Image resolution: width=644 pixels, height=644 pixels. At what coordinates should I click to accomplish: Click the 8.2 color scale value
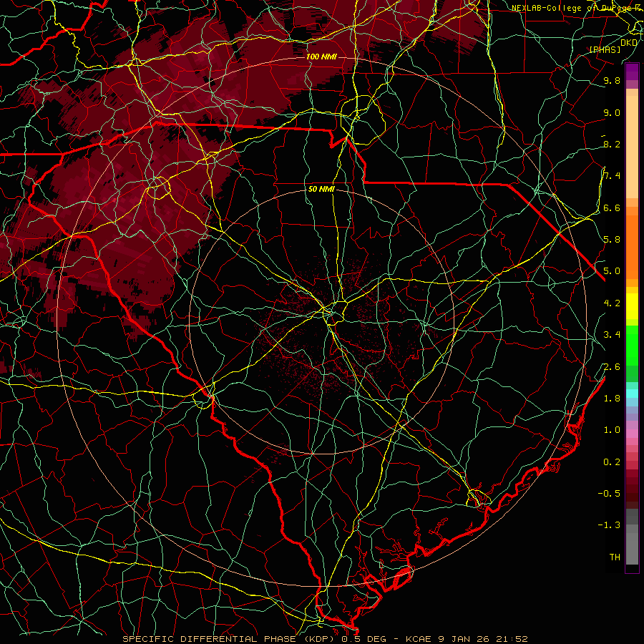pyautogui.click(x=612, y=145)
